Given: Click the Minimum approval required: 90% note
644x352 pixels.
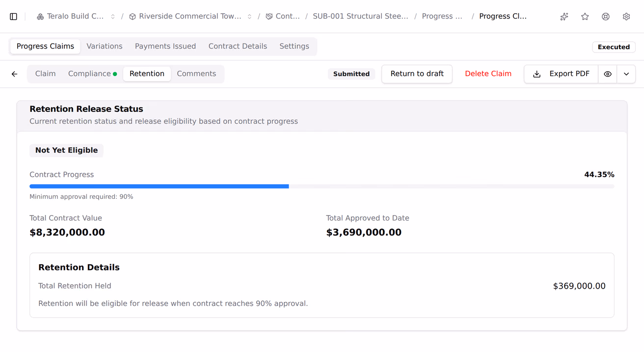Looking at the screenshot, I should click(x=81, y=197).
